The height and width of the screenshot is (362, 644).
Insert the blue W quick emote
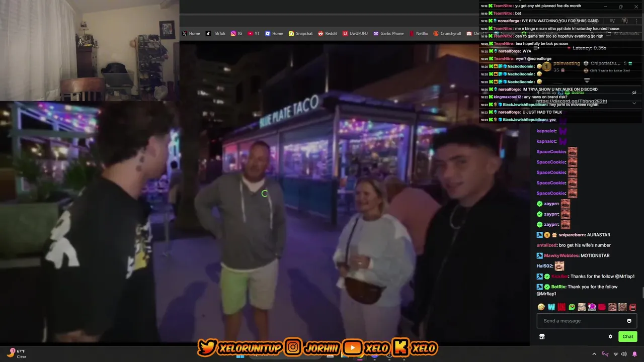551,307
